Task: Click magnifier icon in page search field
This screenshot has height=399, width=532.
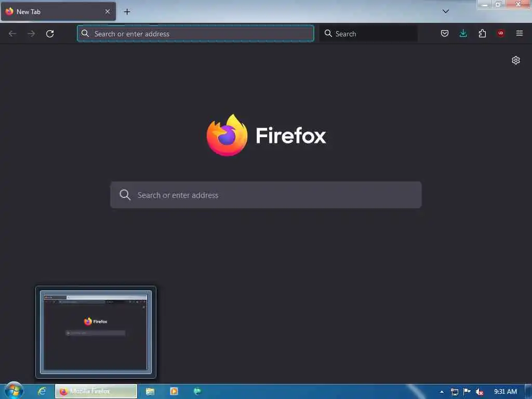Action: (x=125, y=195)
